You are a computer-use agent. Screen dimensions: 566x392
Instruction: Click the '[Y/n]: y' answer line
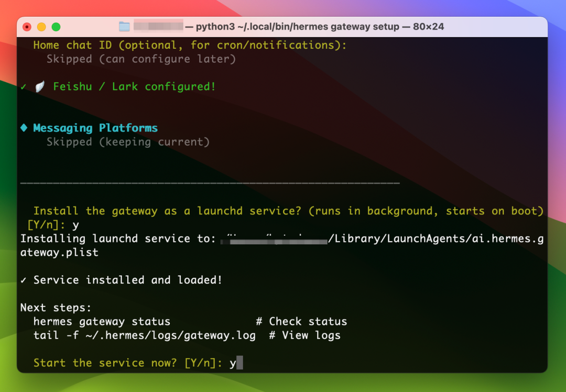[x=53, y=225]
